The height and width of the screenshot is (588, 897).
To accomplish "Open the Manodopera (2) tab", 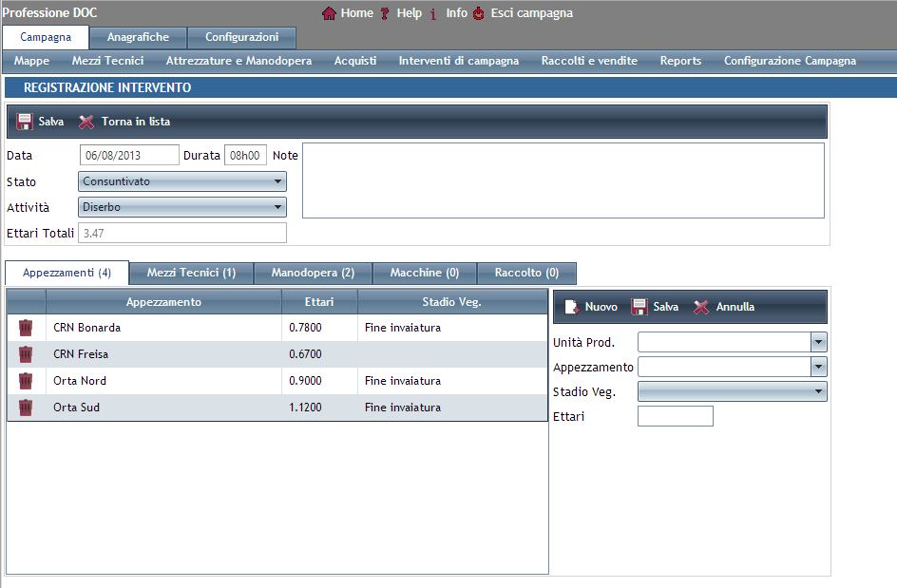I will tap(313, 273).
